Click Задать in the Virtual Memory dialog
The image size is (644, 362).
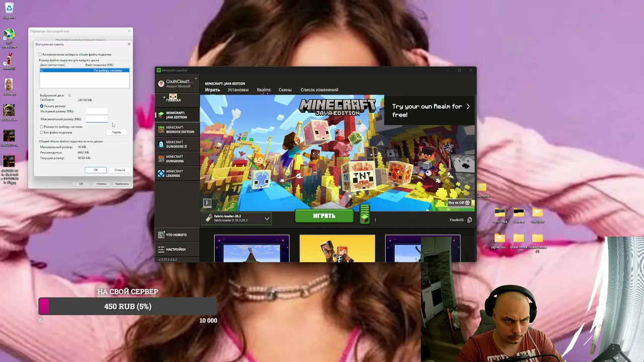click(116, 132)
